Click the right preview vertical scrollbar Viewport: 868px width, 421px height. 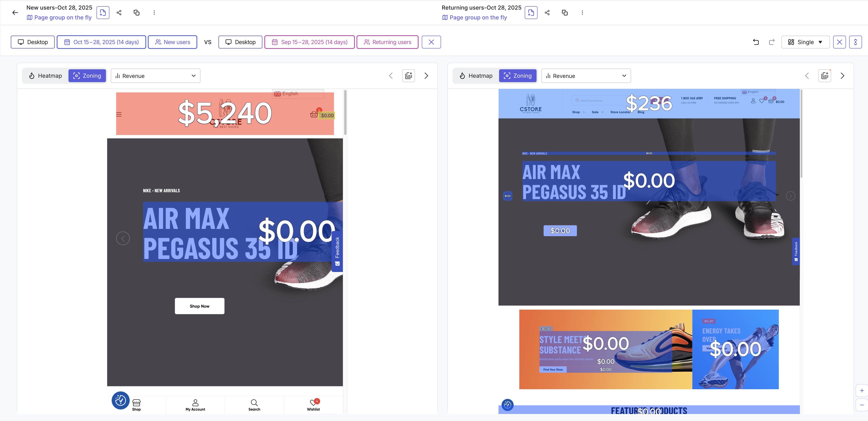[x=801, y=133]
